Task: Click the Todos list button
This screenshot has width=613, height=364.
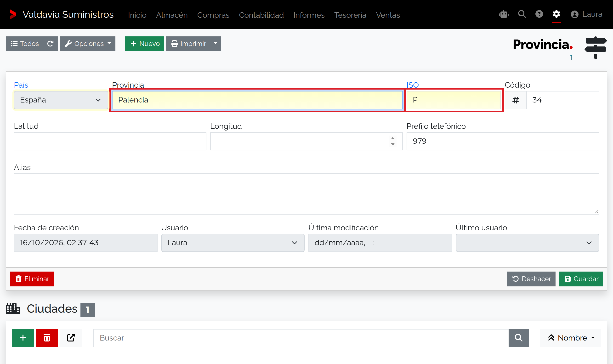Action: (x=25, y=44)
